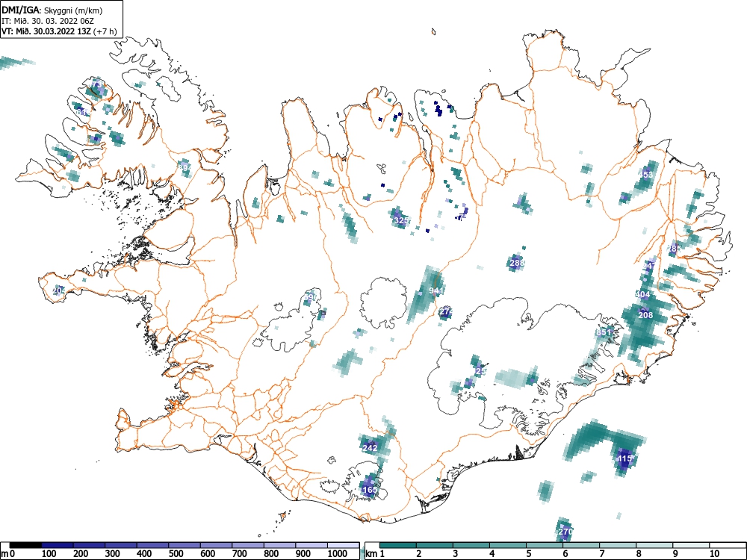The width and height of the screenshot is (747, 560).
Task: Click the 'km 1' label on the kilometre scale
Action: (x=375, y=554)
